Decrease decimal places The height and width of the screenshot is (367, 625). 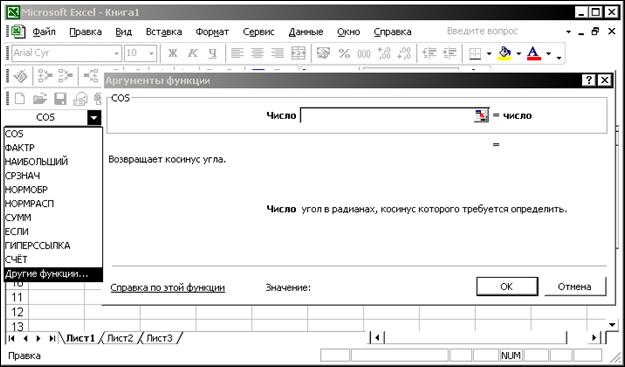(x=404, y=53)
